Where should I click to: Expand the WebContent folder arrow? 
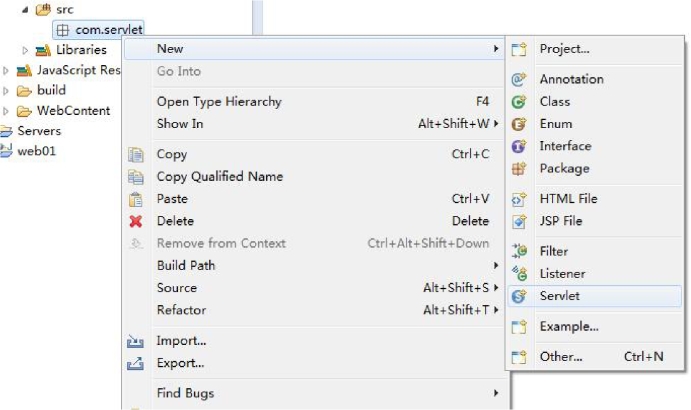(6, 111)
